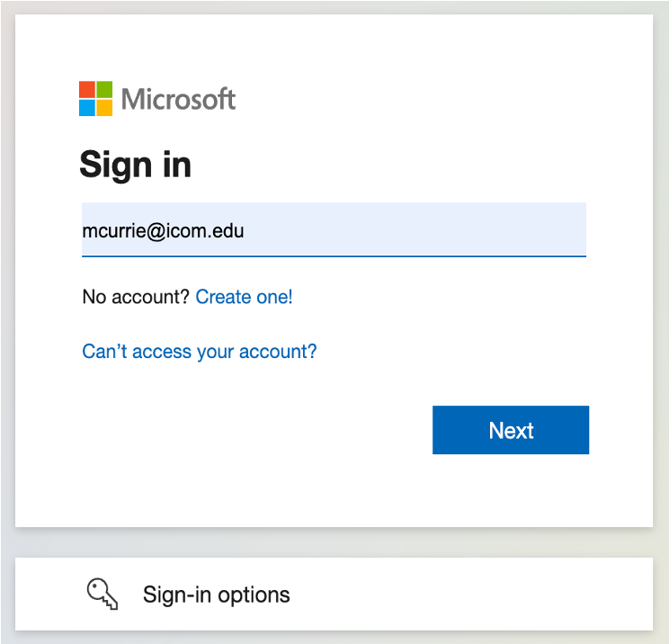Click the blue square in Microsoft logo
669x644 pixels.
pyautogui.click(x=87, y=108)
